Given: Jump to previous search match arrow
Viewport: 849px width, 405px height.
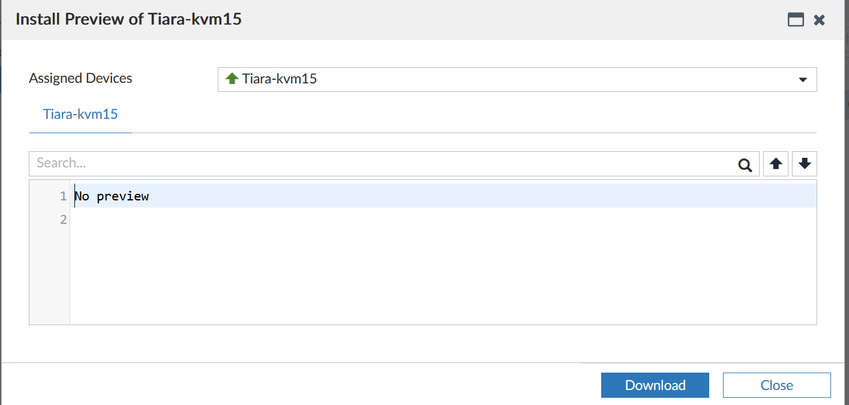Looking at the screenshot, I should [x=775, y=165].
